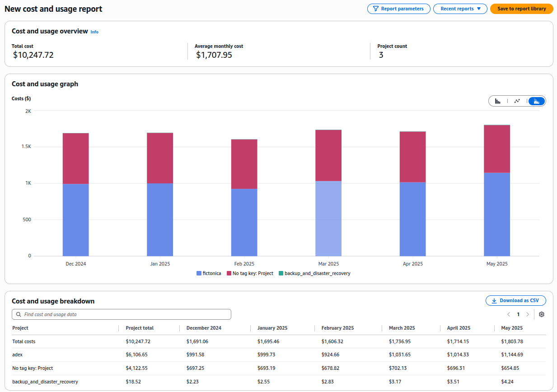The image size is (557, 392).
Task: Click the highlighted Mar 2025 fictonica bar
Action: tap(328, 219)
